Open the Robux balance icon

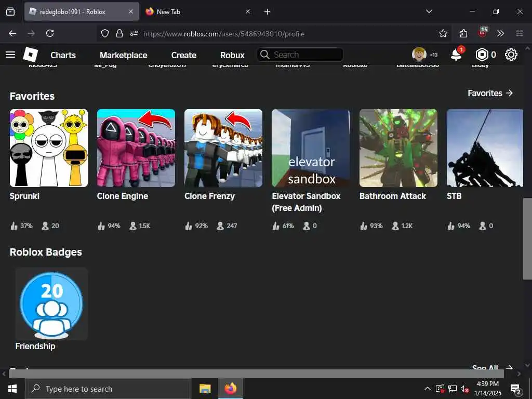coord(482,55)
